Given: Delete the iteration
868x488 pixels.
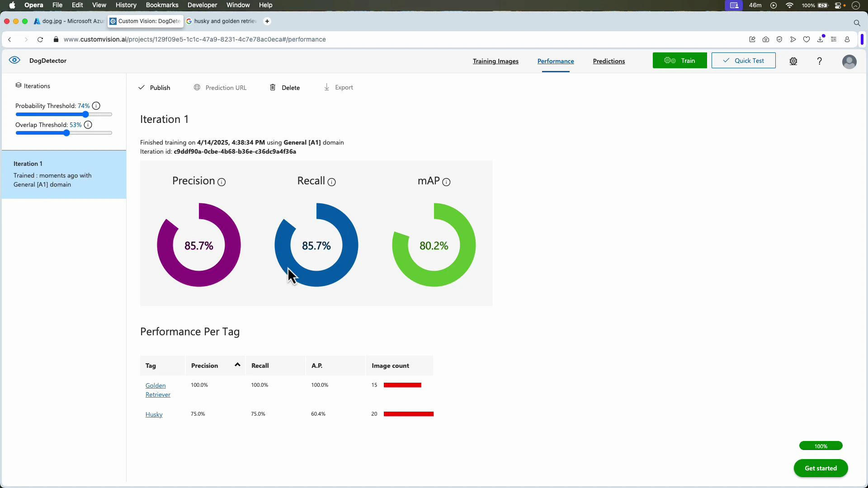Looking at the screenshot, I should coord(285,88).
